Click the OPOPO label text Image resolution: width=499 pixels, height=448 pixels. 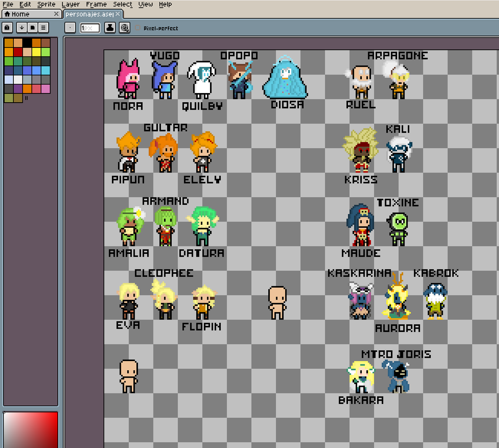[239, 55]
